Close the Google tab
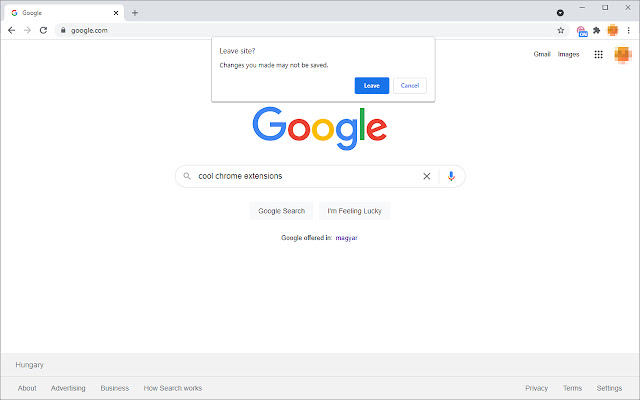This screenshot has width=640, height=400. click(x=116, y=13)
